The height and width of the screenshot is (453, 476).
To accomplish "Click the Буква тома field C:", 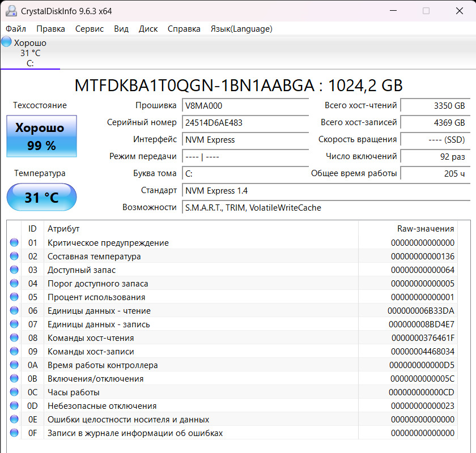I will point(245,173).
